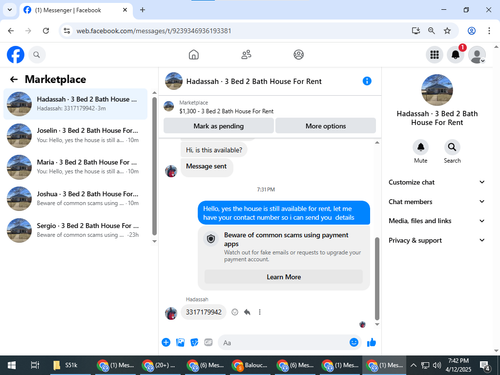Expand the Customize chat section
500x375 pixels.
(x=436, y=182)
